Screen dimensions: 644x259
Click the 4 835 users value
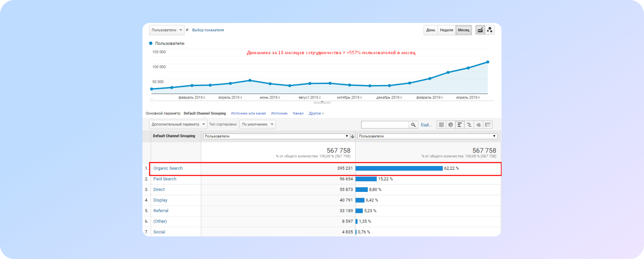tap(347, 232)
